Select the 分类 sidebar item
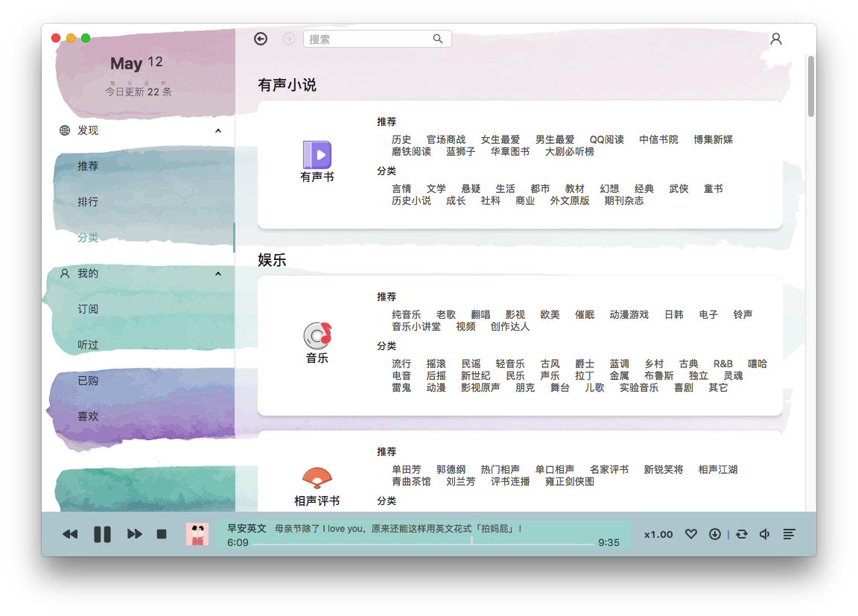The width and height of the screenshot is (858, 616). (x=88, y=238)
